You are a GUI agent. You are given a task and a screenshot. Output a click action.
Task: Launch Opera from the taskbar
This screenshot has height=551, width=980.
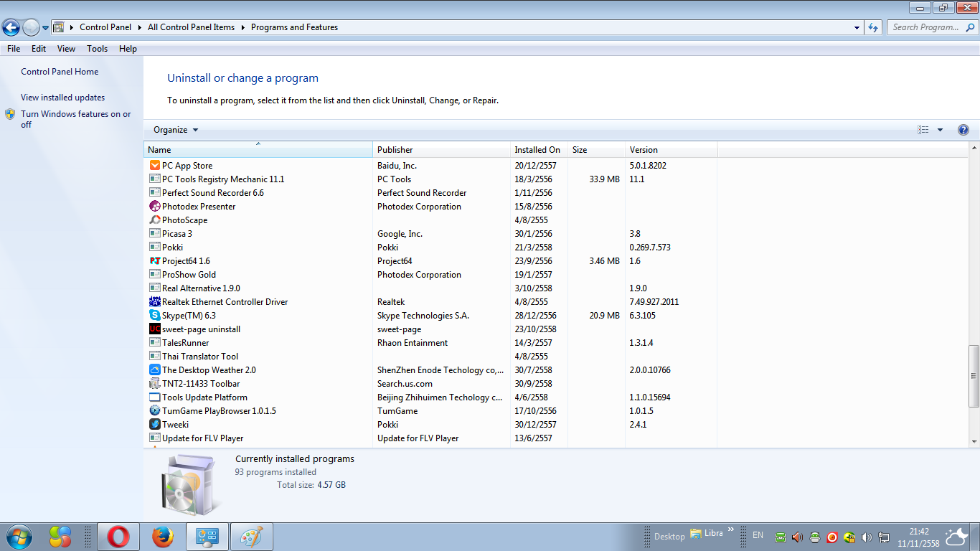118,537
